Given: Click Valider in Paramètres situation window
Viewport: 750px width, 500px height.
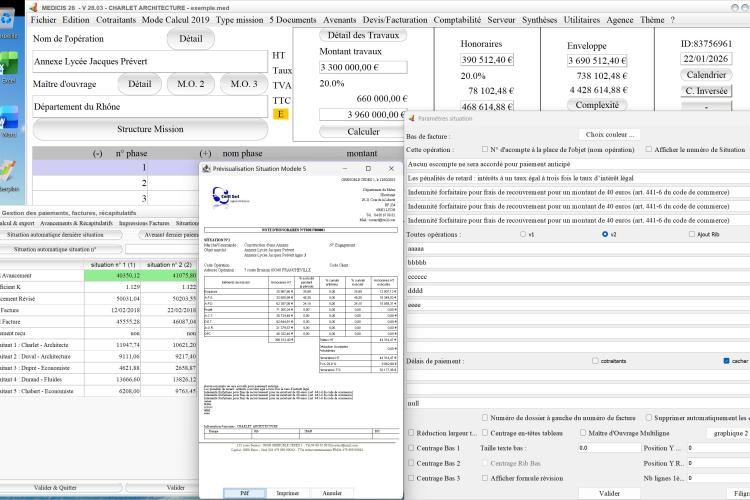Looking at the screenshot, I should [x=609, y=493].
